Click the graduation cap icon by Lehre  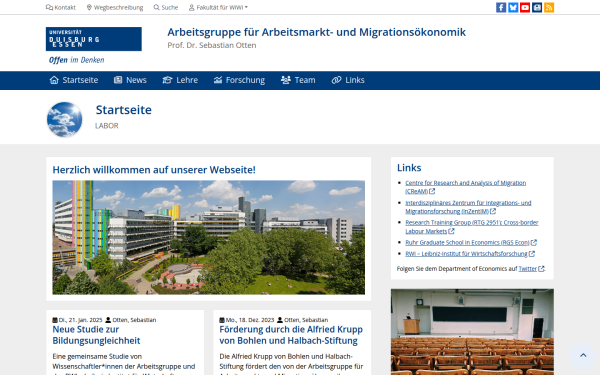coord(167,80)
